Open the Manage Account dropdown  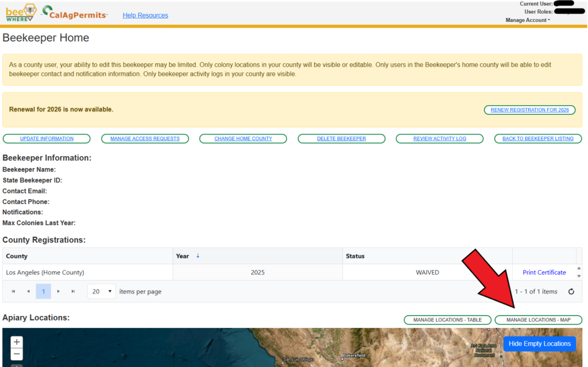pyautogui.click(x=527, y=20)
